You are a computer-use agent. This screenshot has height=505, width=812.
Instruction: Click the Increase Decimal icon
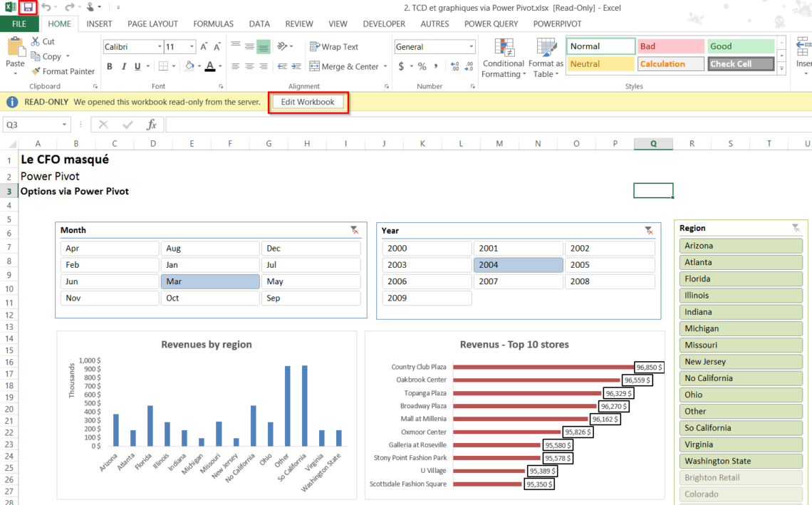[454, 66]
